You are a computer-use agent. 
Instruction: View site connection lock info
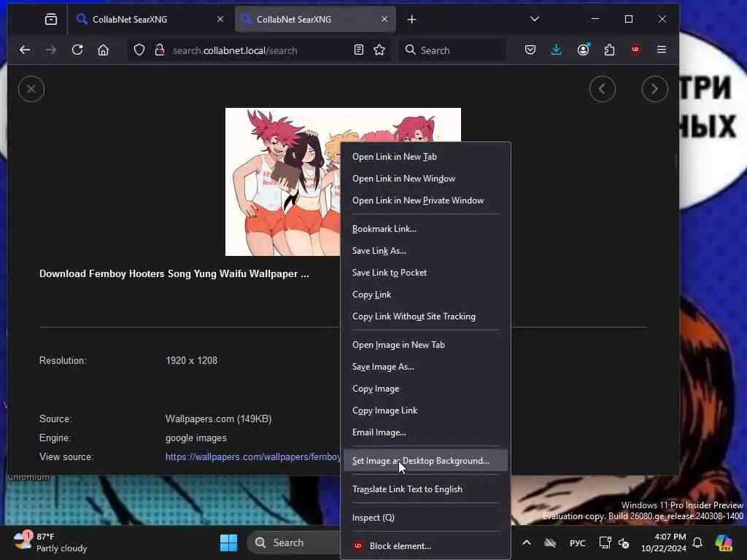[160, 50]
